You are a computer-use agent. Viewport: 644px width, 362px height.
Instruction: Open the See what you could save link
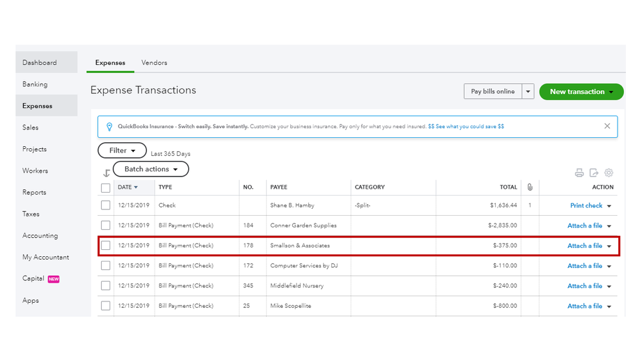(466, 127)
